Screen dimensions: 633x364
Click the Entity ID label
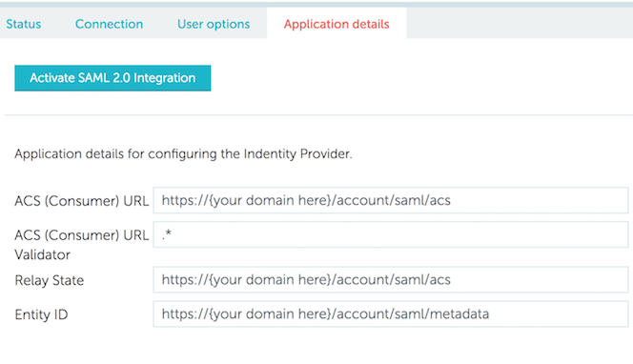click(41, 314)
